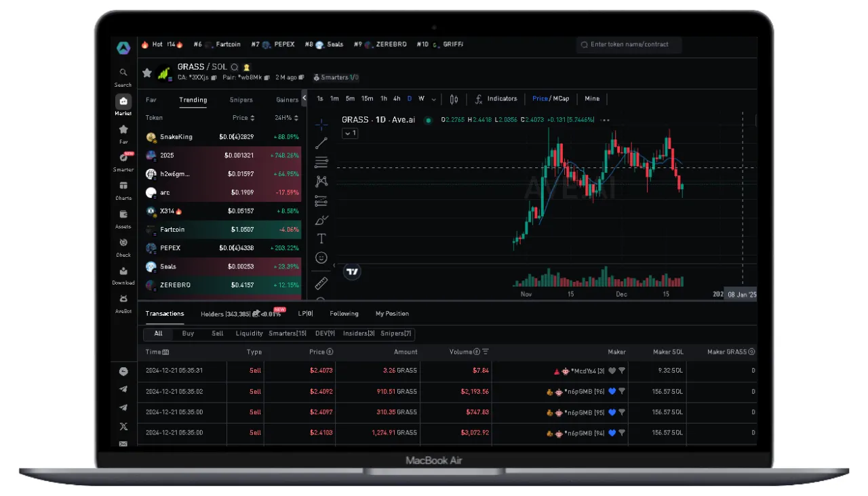Toggle the Volume column currency icon

[x=477, y=352]
